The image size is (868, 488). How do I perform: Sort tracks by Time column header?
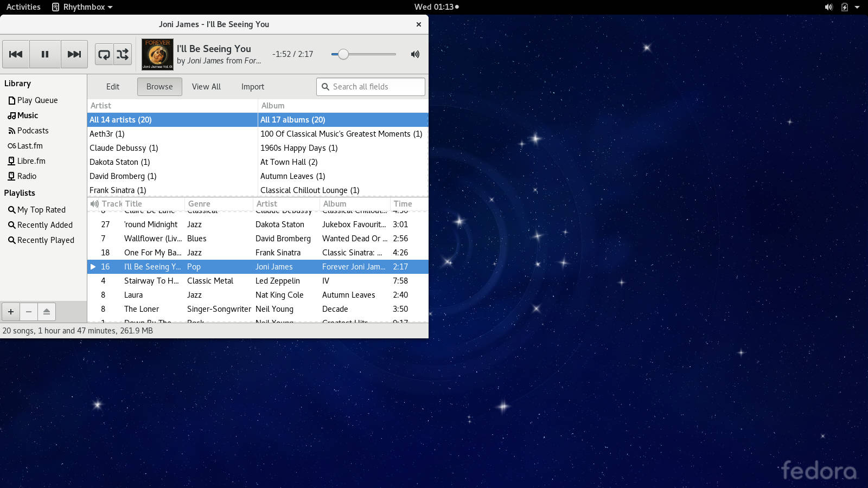pos(409,204)
